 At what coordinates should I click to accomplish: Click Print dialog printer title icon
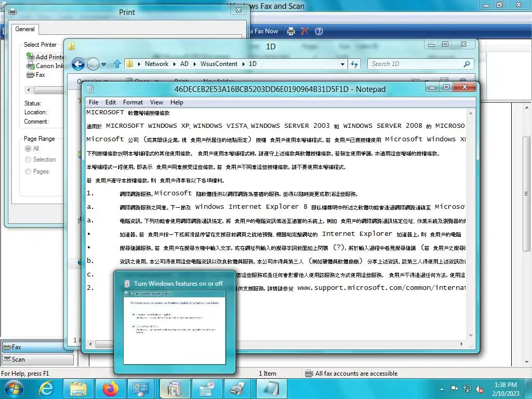click(12, 12)
